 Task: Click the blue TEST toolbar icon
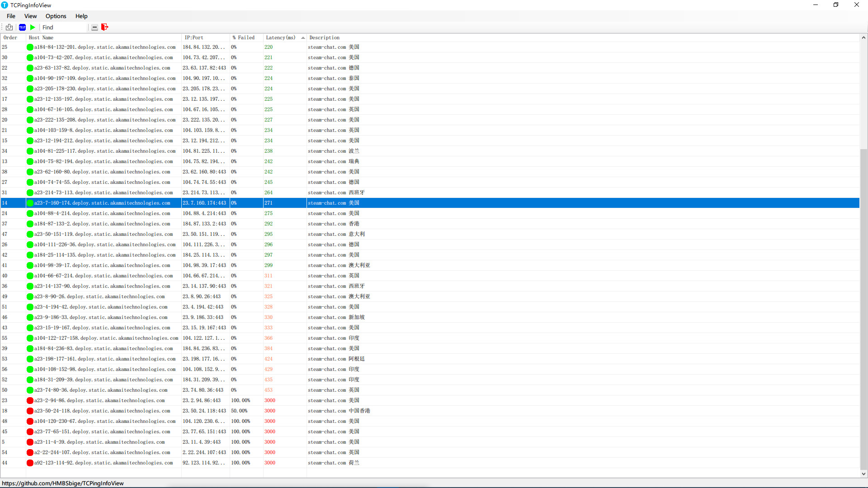tap(22, 27)
